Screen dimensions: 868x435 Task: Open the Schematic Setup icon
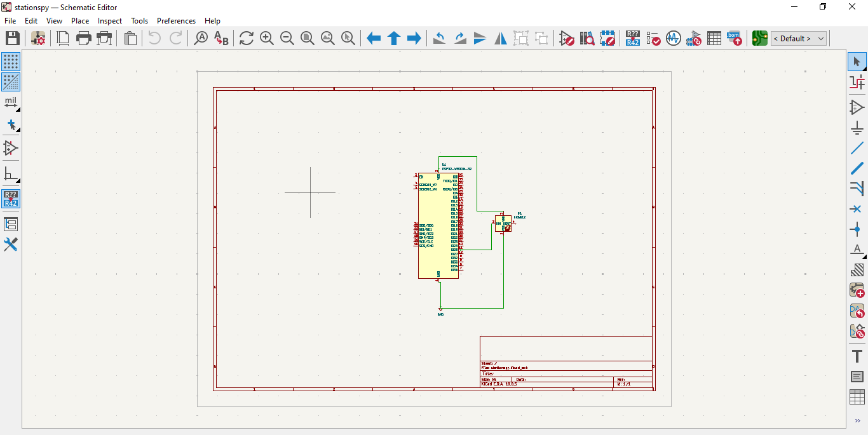(38, 38)
